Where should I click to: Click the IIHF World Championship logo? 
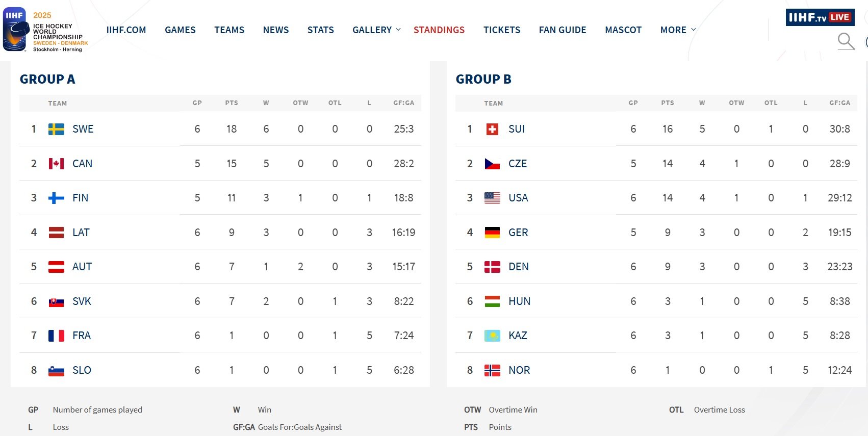point(46,30)
